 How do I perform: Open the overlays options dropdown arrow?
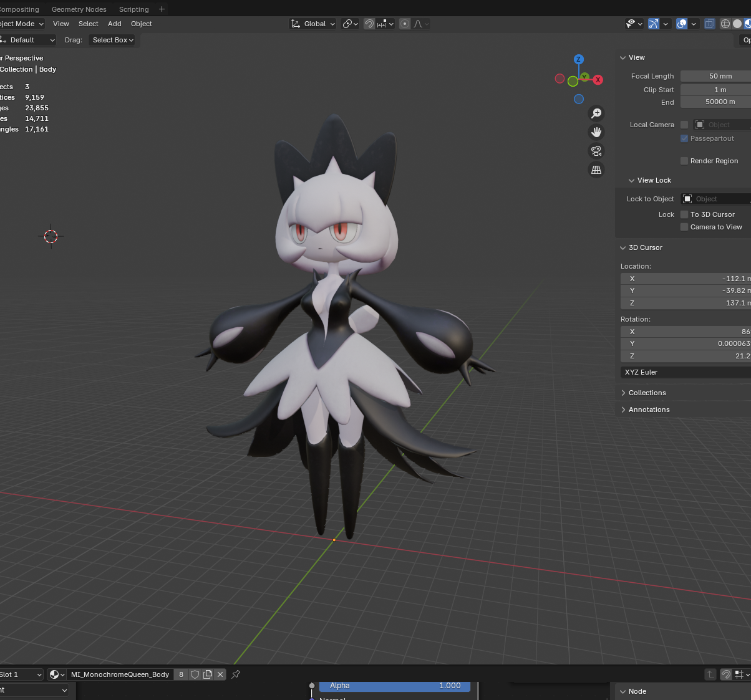pyautogui.click(x=694, y=24)
